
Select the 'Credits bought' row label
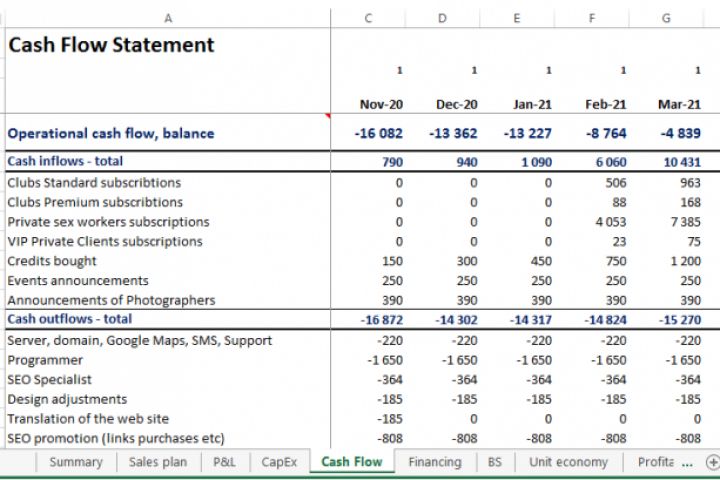52,261
